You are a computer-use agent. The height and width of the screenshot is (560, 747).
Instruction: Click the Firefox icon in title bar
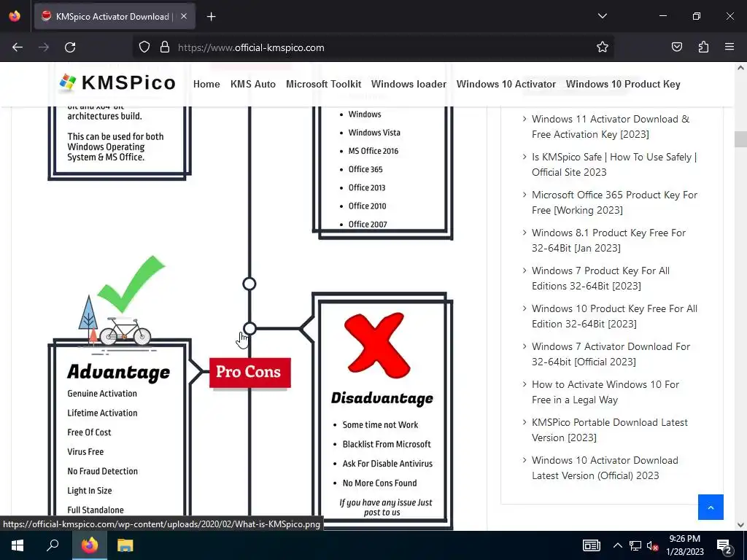click(x=15, y=16)
